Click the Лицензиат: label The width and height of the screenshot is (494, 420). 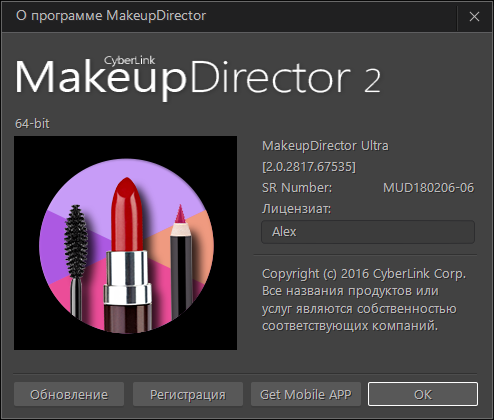(297, 209)
